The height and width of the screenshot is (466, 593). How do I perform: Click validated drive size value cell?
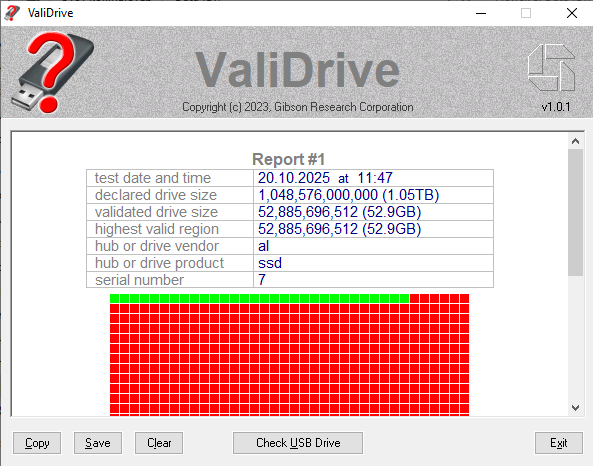[x=373, y=212]
